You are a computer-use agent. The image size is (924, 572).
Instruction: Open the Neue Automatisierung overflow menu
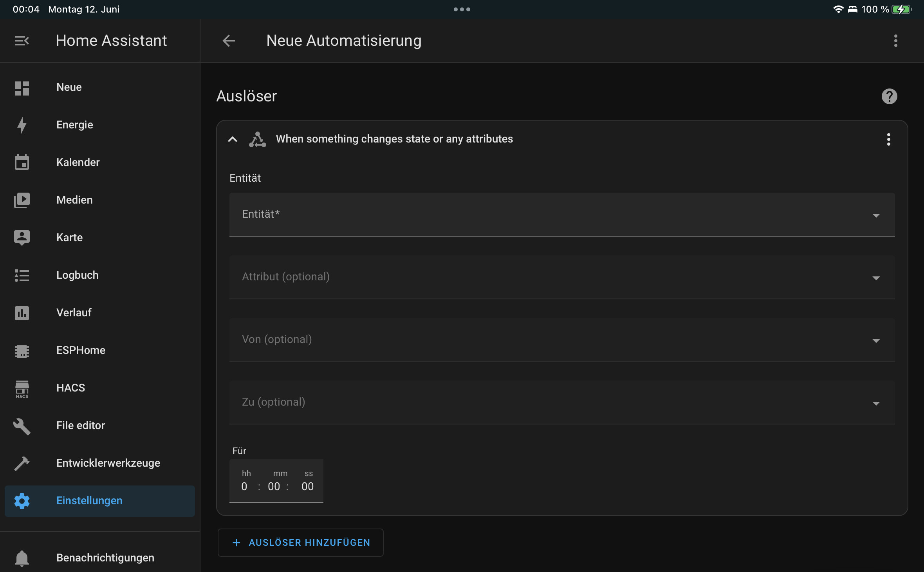tap(896, 41)
